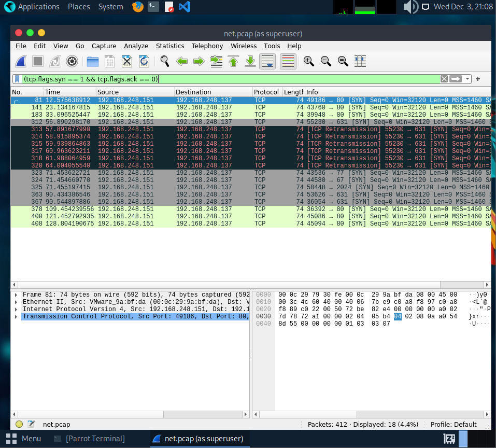Open capture options gear icon

tap(72, 61)
